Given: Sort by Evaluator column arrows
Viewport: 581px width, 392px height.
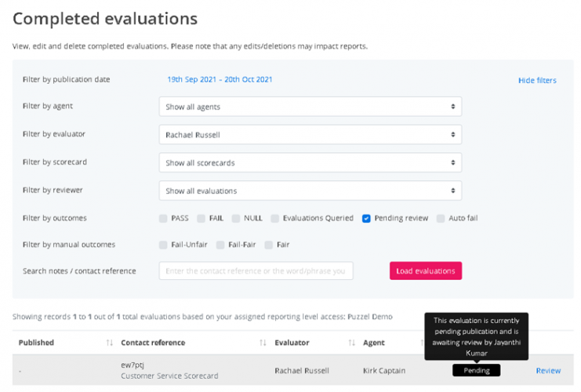Looking at the screenshot, I should pyautogui.click(x=351, y=343).
